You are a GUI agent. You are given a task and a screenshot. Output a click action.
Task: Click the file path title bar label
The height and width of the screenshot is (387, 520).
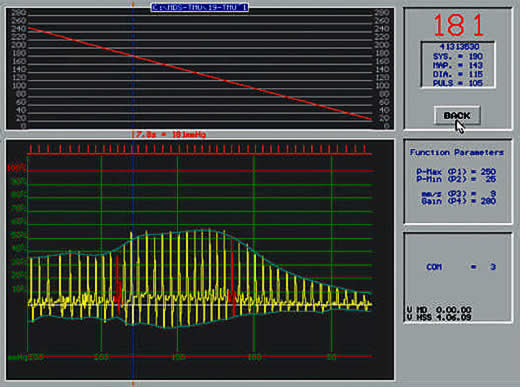tap(200, 7)
